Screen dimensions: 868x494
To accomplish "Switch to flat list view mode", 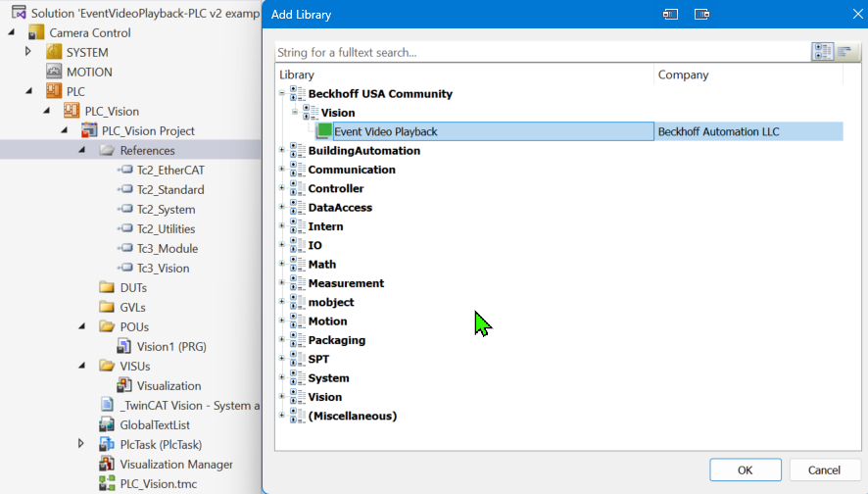I will (x=844, y=52).
